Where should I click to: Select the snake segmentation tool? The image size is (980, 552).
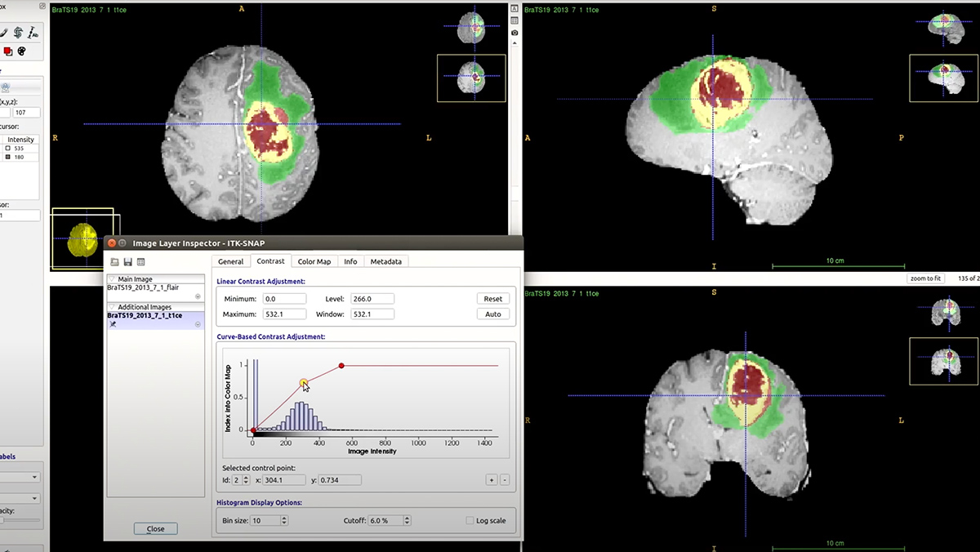click(18, 33)
